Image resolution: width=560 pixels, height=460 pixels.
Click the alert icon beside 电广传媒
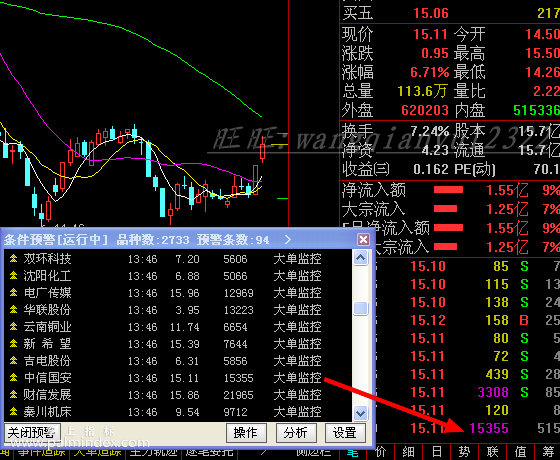[x=14, y=293]
